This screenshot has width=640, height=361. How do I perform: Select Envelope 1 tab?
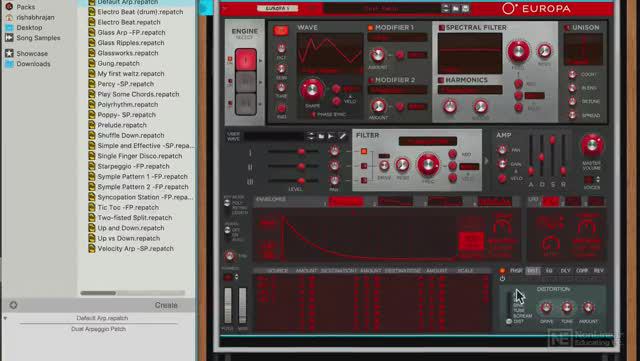click(345, 201)
